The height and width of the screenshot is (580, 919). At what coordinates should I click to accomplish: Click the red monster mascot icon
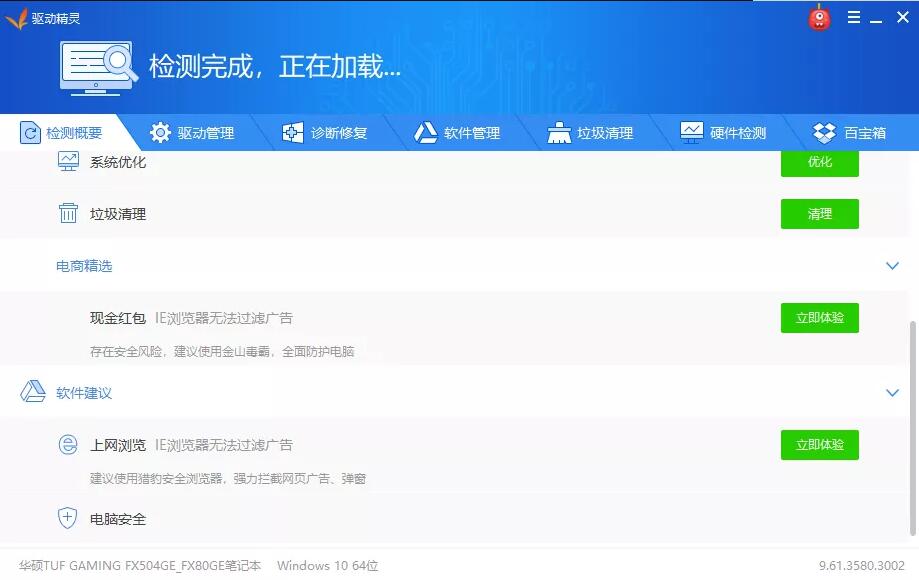(x=820, y=18)
